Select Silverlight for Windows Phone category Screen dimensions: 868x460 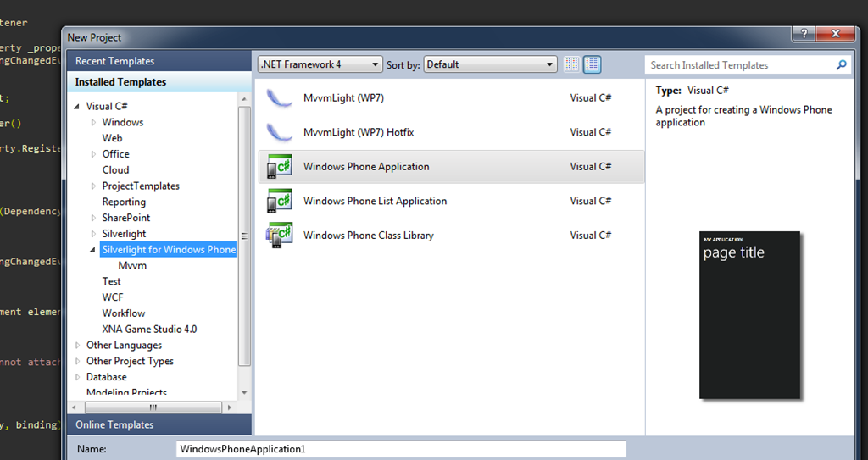(169, 250)
